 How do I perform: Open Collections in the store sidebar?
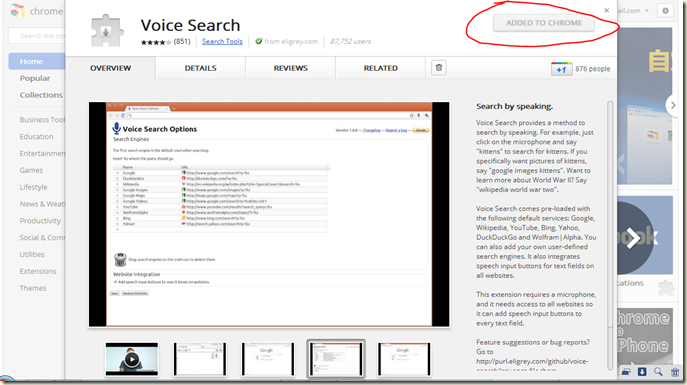[x=41, y=95]
